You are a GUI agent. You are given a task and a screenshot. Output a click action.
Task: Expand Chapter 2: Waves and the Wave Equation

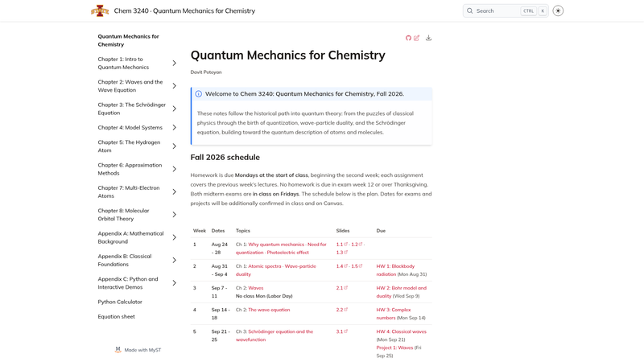174,86
